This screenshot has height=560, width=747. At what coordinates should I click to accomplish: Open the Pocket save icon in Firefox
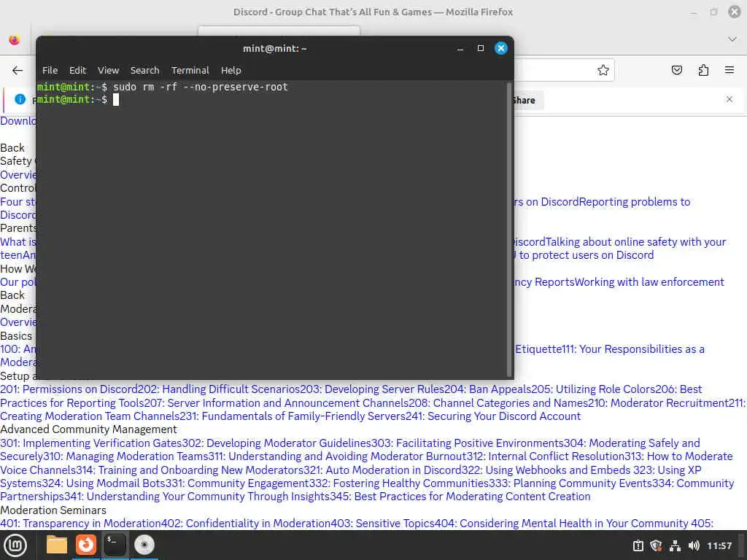676,70
